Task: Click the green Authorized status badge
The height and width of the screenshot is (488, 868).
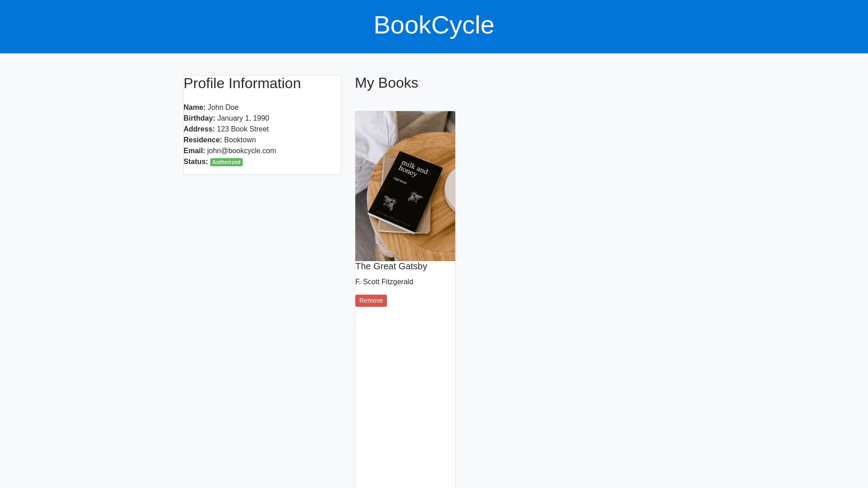Action: (226, 162)
